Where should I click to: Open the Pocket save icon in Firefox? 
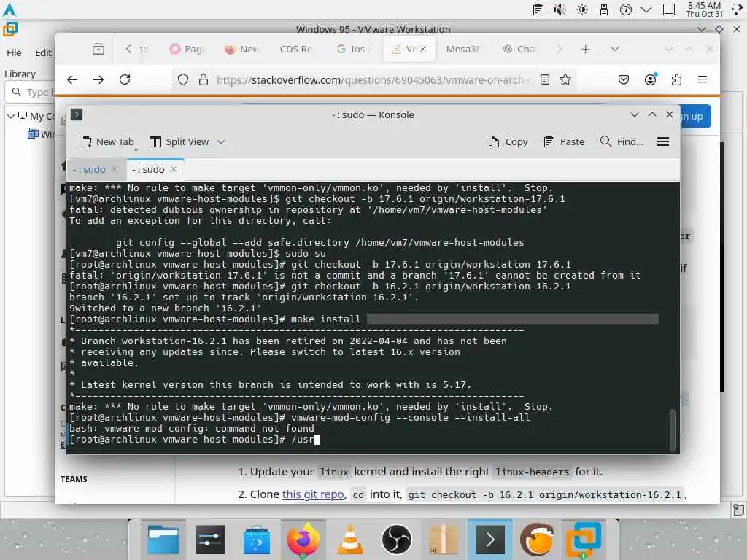point(624,79)
